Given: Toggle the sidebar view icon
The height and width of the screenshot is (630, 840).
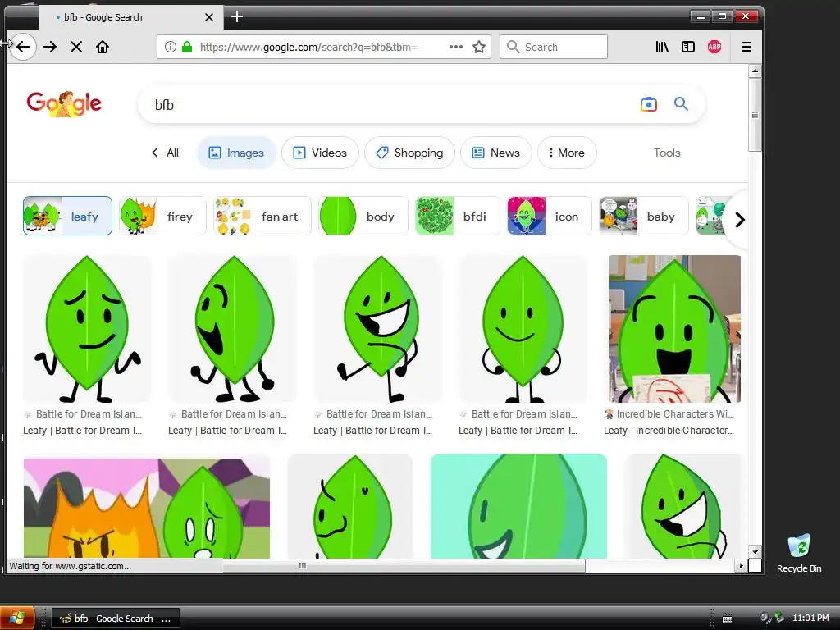Looking at the screenshot, I should coord(688,47).
